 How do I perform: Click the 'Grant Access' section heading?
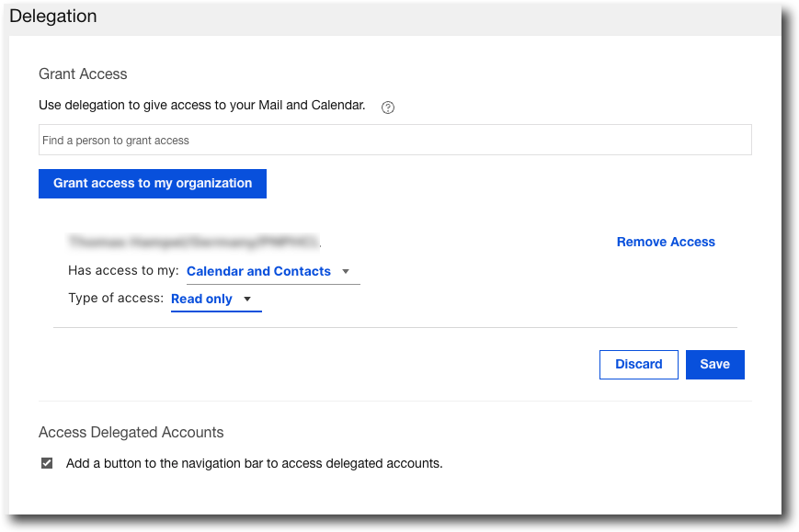coord(83,74)
